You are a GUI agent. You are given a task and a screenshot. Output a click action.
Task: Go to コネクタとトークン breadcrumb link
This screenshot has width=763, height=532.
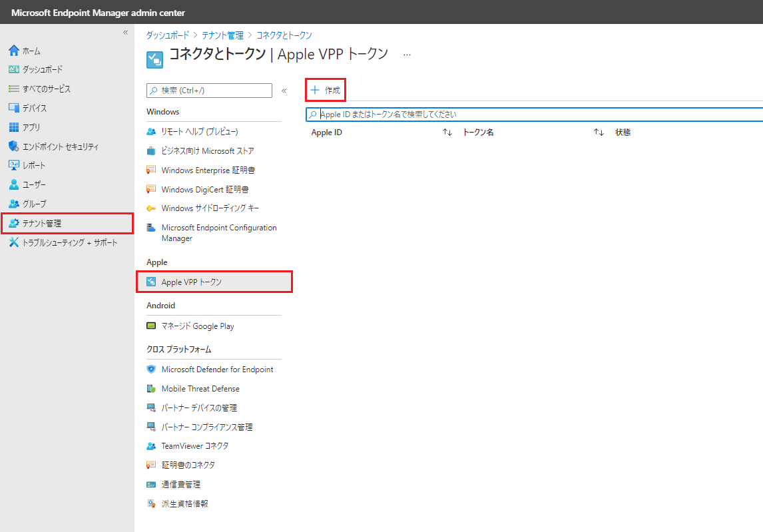[284, 35]
